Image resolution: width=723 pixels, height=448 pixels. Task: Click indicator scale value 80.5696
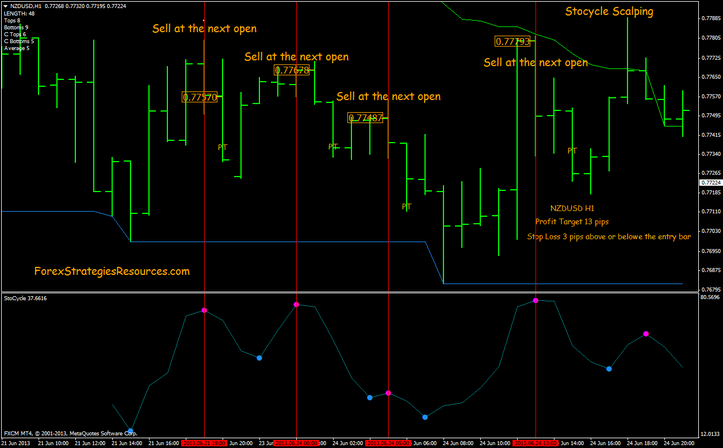coord(710,297)
